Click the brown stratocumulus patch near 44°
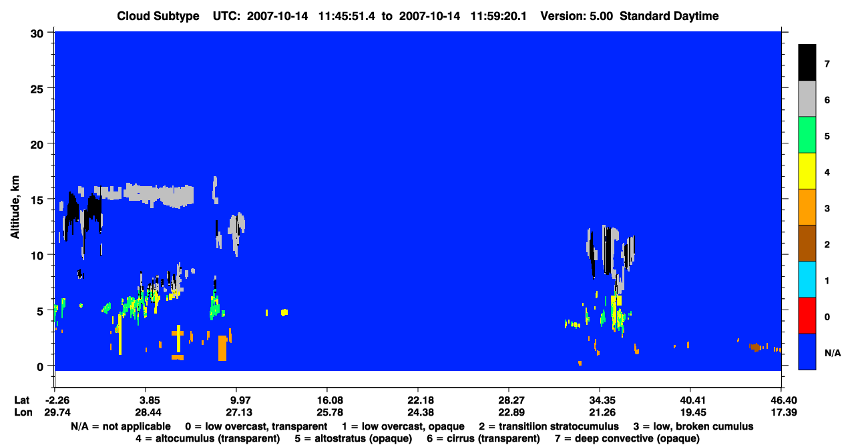This screenshot has height=445, width=868. pos(755,347)
